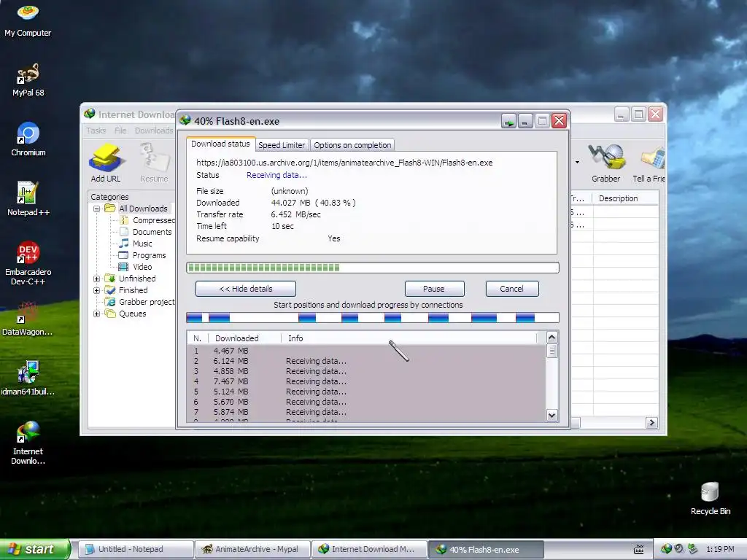
Task: Click N. column header in connections list
Action: 198,338
